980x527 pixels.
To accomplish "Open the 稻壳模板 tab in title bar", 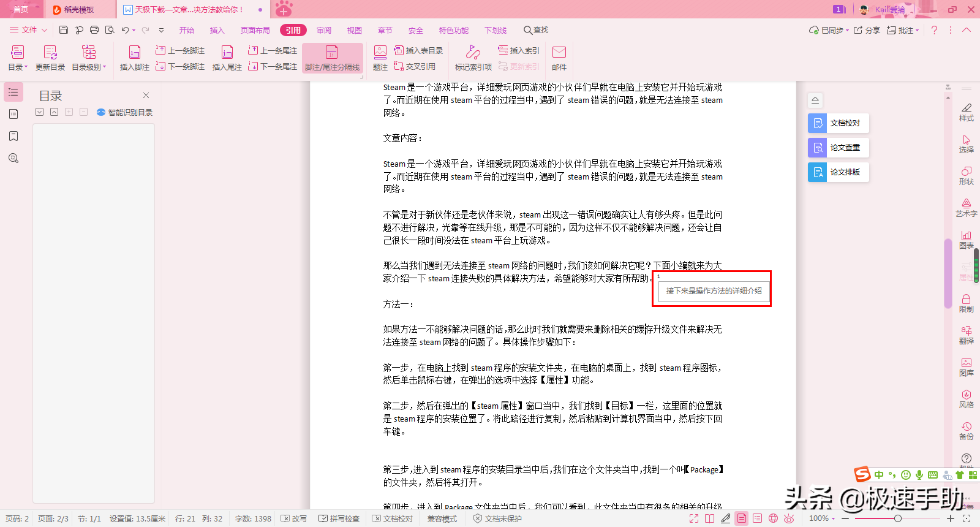I will click(79, 9).
